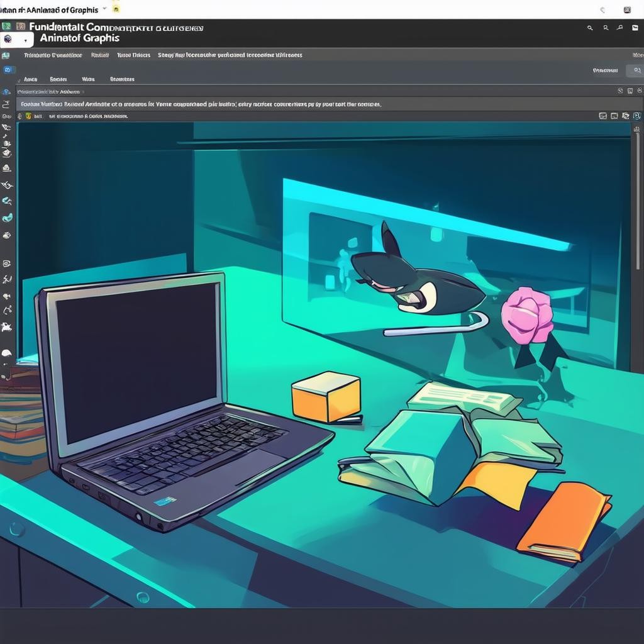This screenshot has width=644, height=644.
Task: Switch to the fourth tab in sub-tab row
Action: pos(122,80)
